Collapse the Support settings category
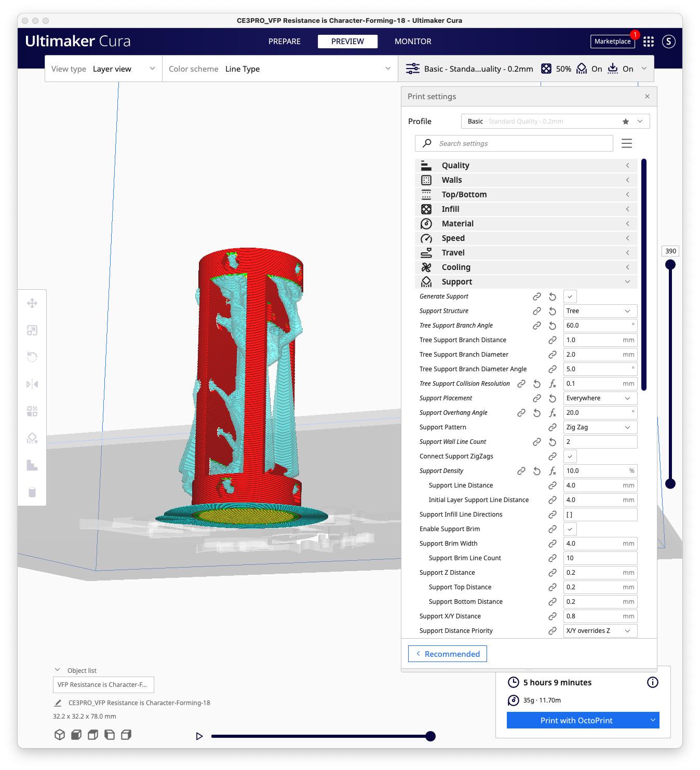Viewport: 700px width, 770px height. click(526, 282)
